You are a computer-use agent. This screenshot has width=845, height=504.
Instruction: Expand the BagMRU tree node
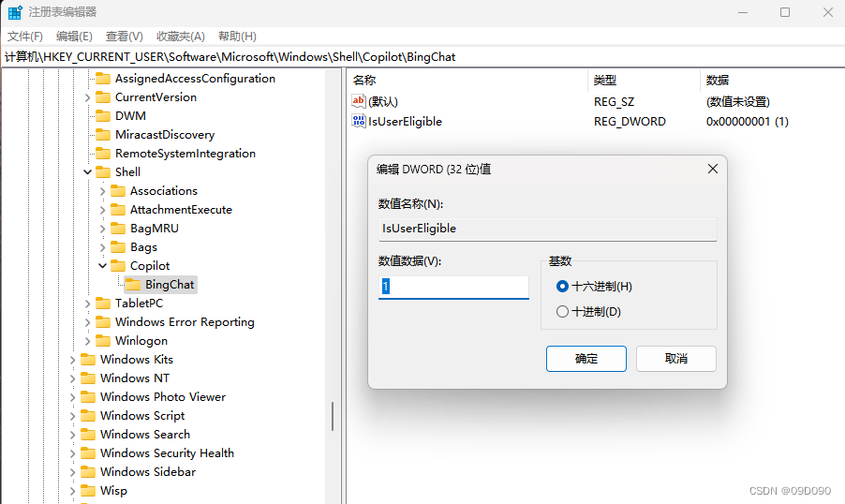pyautogui.click(x=102, y=228)
